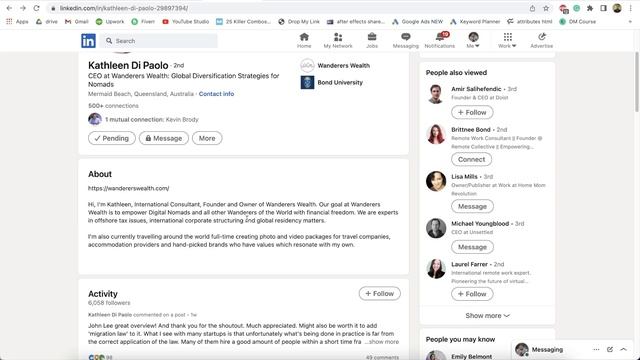Go to Home in LinkedIn nav

(304, 40)
